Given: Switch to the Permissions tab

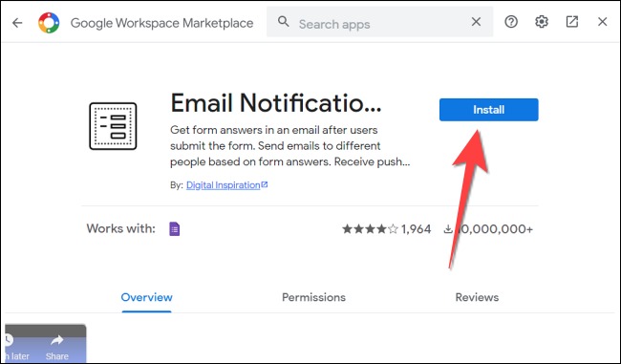Looking at the screenshot, I should point(313,297).
